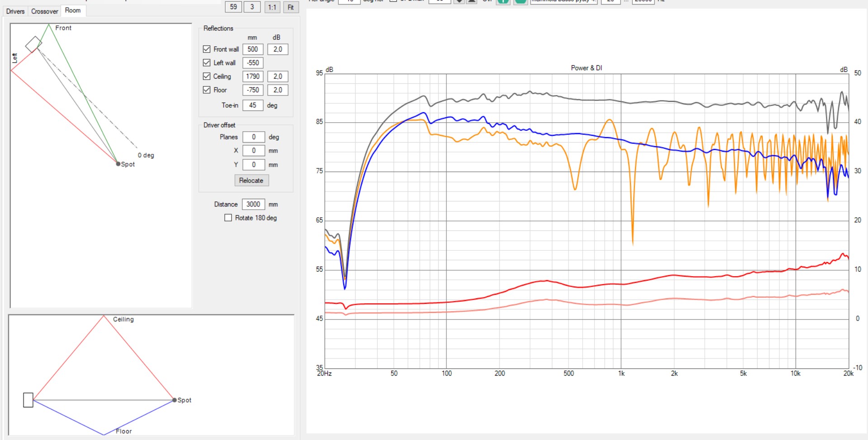Click the 1:1 zoom button
Image resolution: width=868 pixels, height=440 pixels.
[272, 7]
